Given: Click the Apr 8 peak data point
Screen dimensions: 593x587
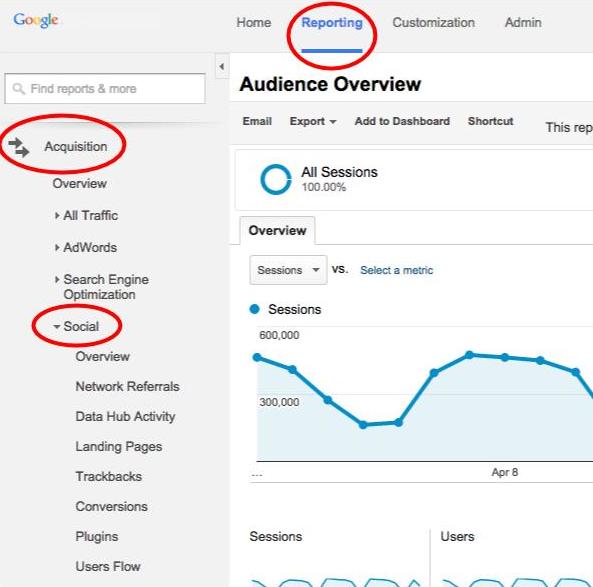Looking at the screenshot, I should coord(505,357).
